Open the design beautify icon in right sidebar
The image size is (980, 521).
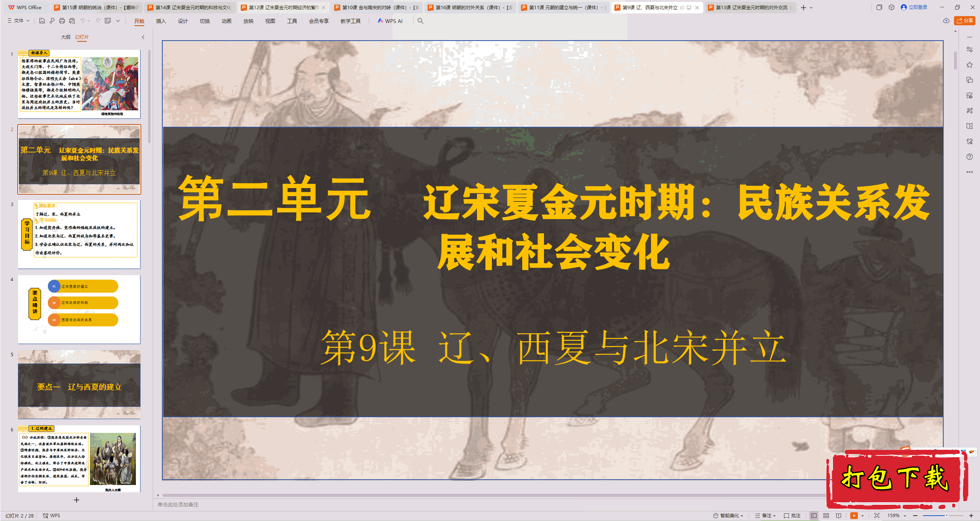pos(970,95)
